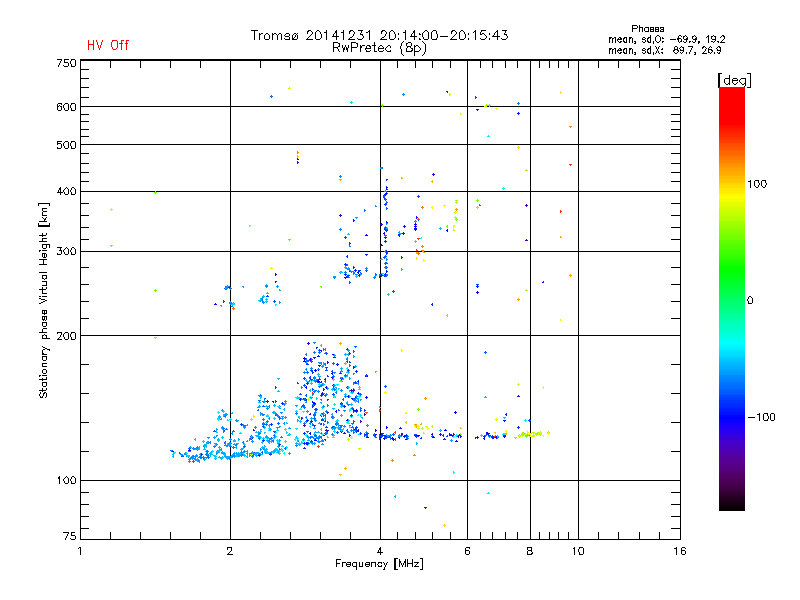Viewport: 800px width, 600px height.
Task: Click the red 'HV Off' status text
Action: tap(108, 45)
